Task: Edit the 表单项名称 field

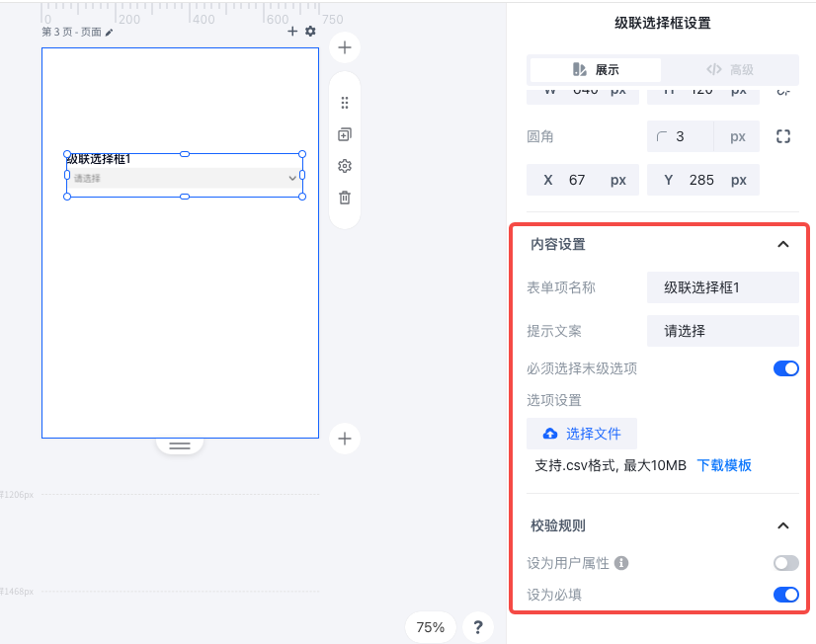Action: pos(723,287)
